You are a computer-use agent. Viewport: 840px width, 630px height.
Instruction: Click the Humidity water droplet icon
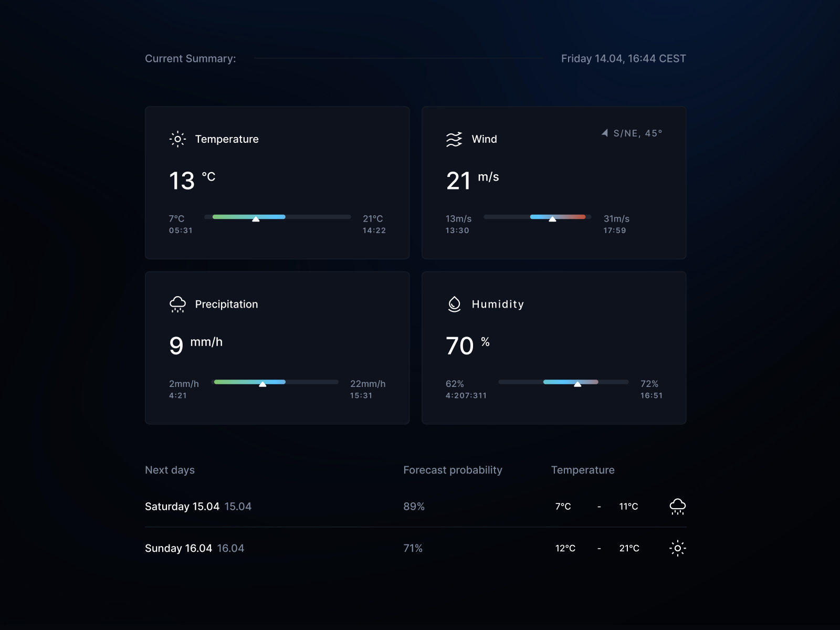[454, 303]
